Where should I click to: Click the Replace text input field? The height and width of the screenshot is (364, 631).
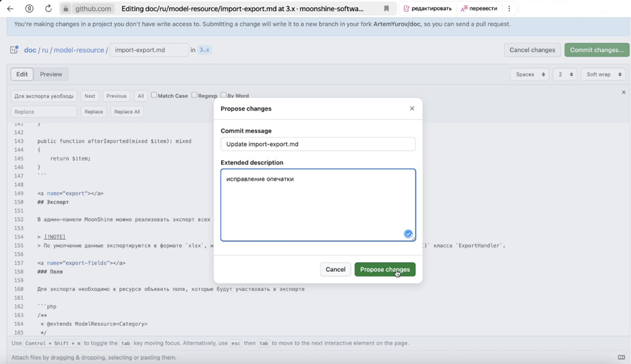click(x=44, y=111)
